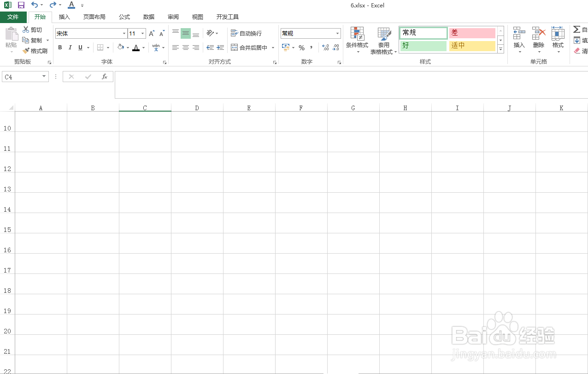
Task: Open font size dropdown showing 11
Action: pos(143,33)
